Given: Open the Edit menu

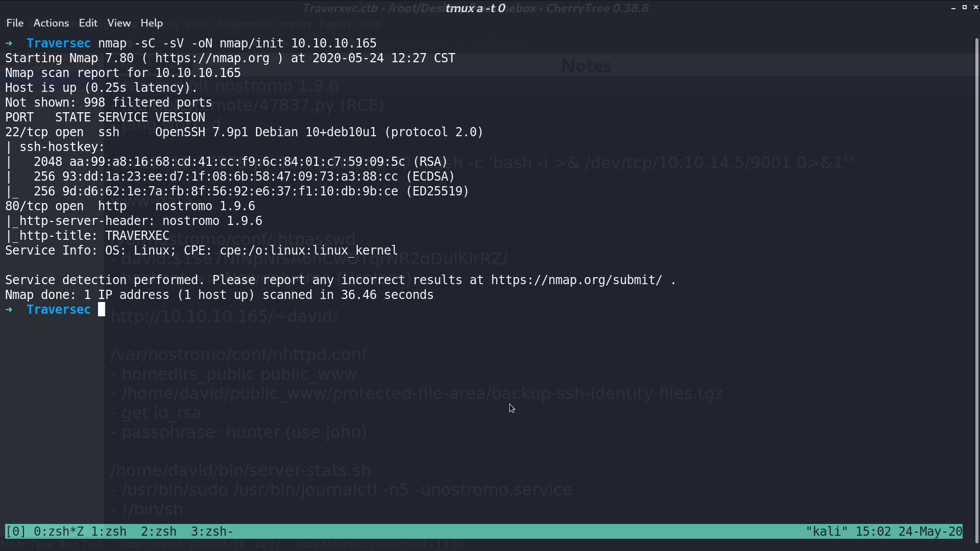Looking at the screenshot, I should (x=88, y=23).
